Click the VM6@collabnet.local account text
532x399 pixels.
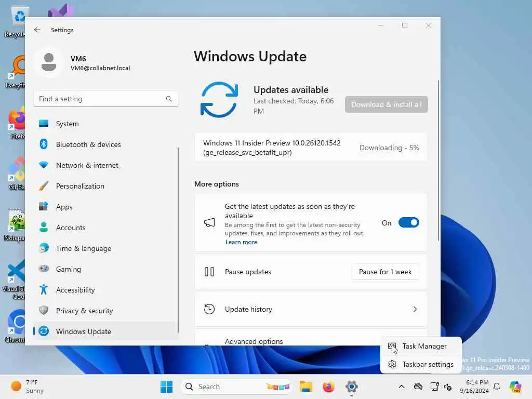[x=100, y=68]
